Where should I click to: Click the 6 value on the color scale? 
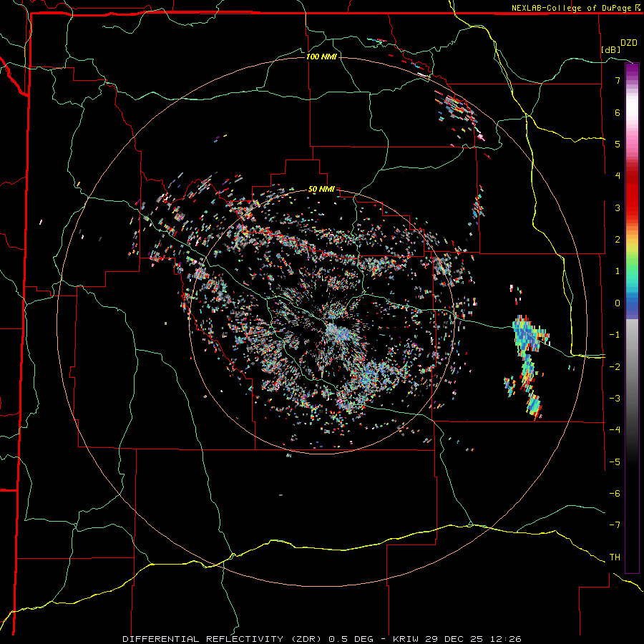pos(618,112)
